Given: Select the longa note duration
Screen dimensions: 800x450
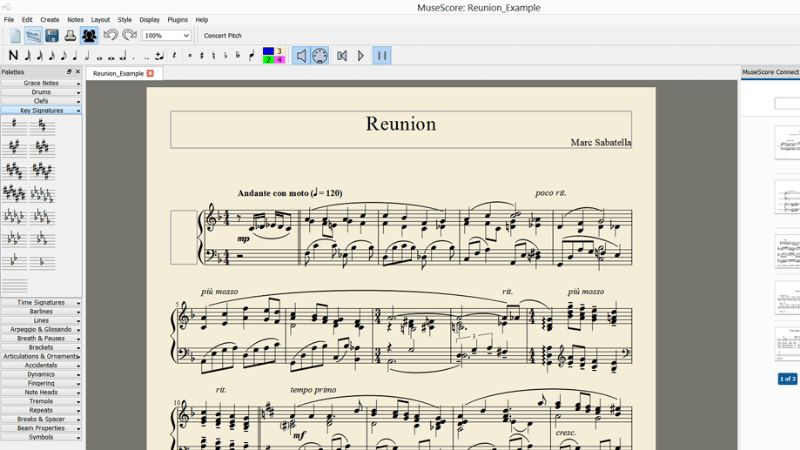Looking at the screenshot, I should (x=123, y=57).
